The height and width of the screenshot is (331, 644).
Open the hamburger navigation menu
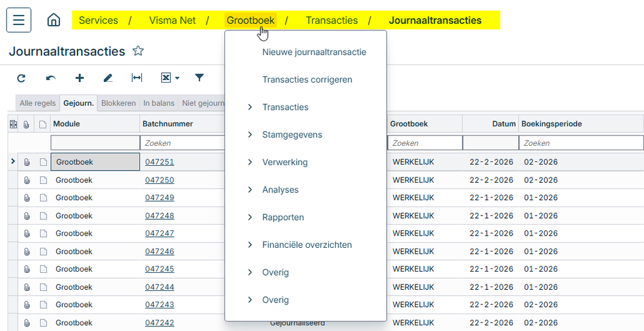[19, 20]
